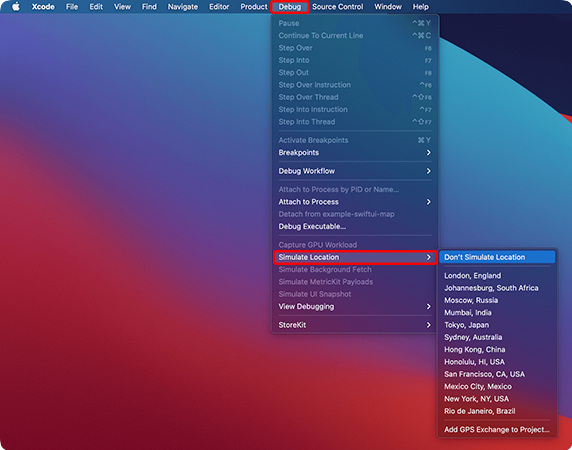This screenshot has height=450, width=572.
Task: Expand the Debug Workflow submenu chevron
Action: point(429,171)
